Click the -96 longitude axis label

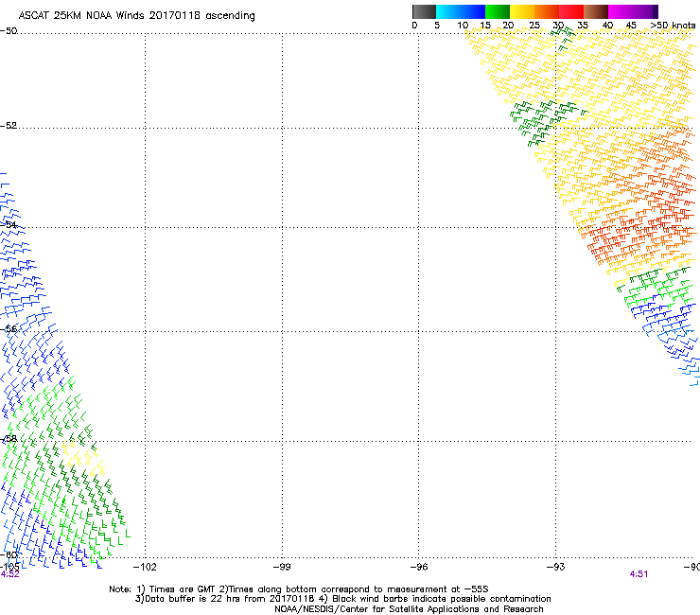click(x=419, y=567)
